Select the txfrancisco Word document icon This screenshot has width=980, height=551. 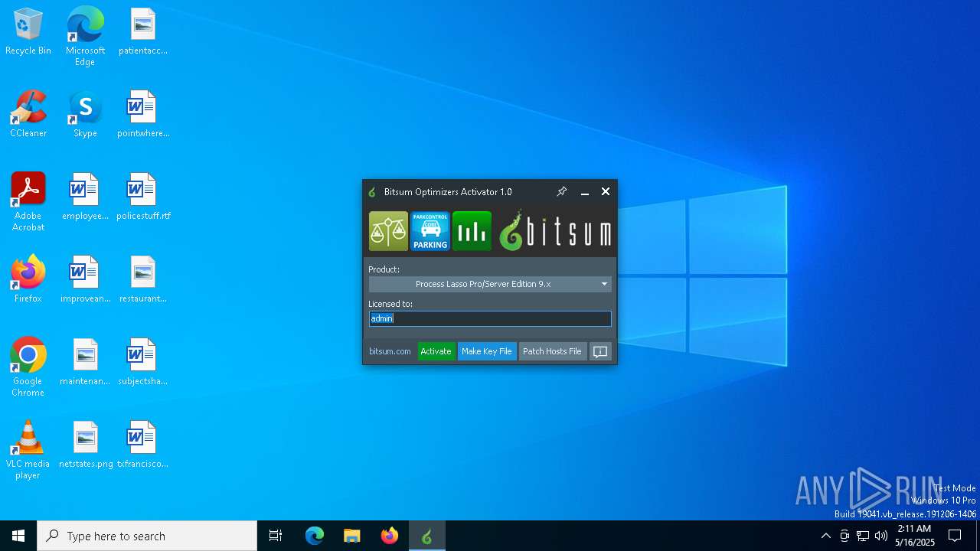[x=143, y=445]
